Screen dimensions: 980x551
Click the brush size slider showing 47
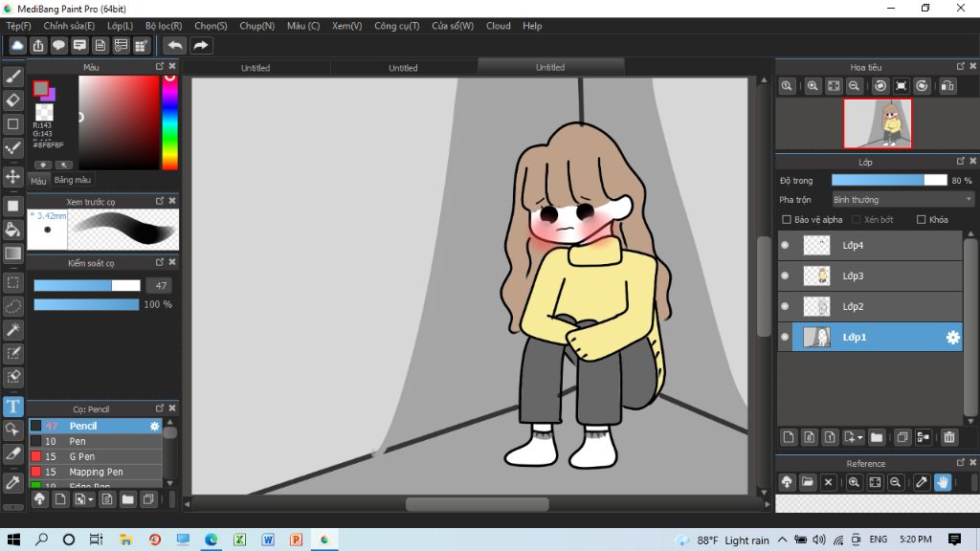87,285
